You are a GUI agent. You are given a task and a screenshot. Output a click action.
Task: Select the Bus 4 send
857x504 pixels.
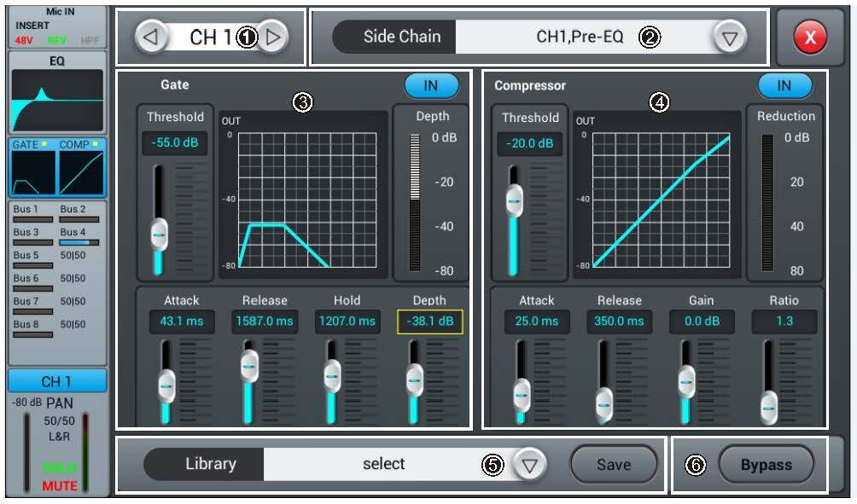coord(79,238)
